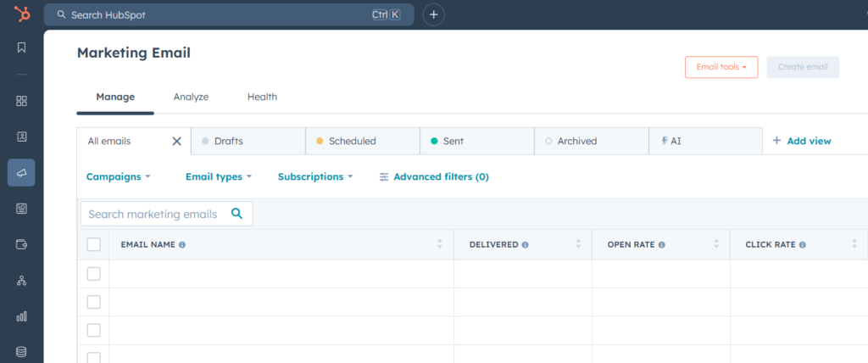This screenshot has width=868, height=363.
Task: Open the Commerce wallet icon in sidebar
Action: click(21, 244)
